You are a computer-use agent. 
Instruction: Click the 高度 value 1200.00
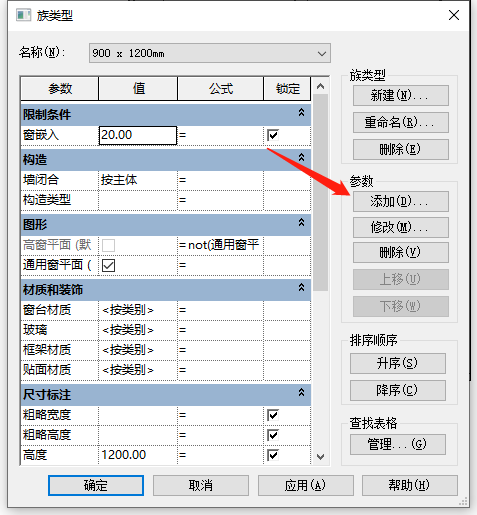coord(138,455)
